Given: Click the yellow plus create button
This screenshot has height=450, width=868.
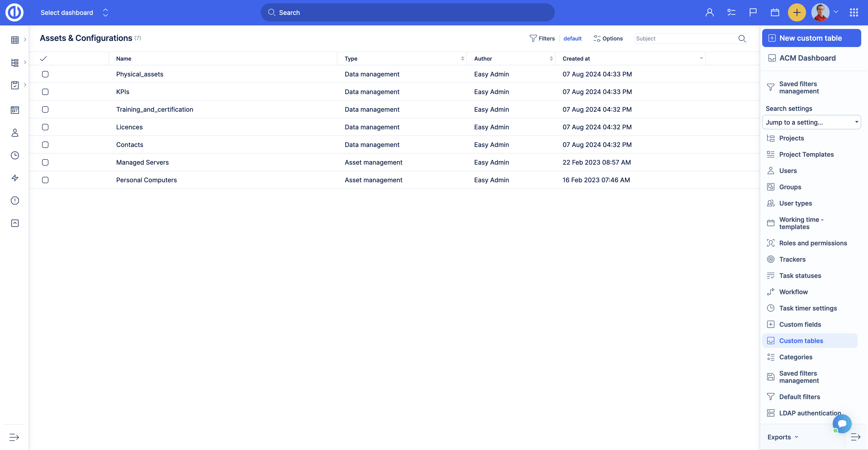Looking at the screenshot, I should (797, 13).
